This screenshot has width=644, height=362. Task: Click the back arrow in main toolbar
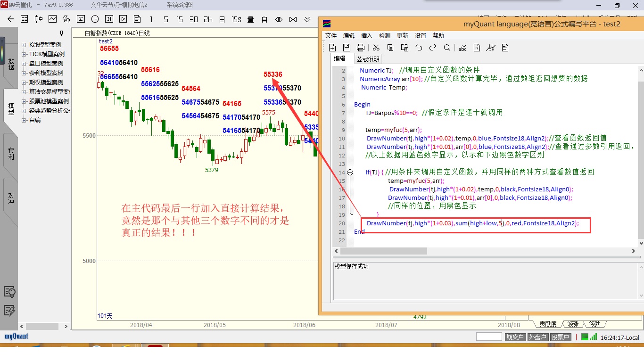coord(10,19)
